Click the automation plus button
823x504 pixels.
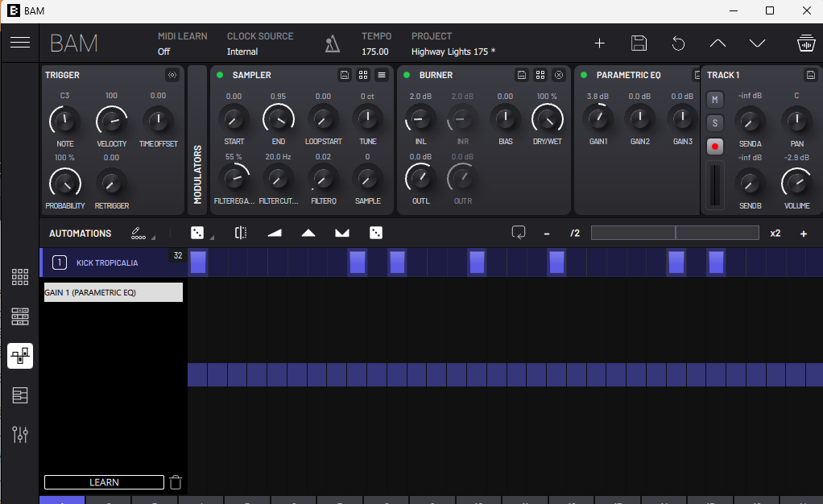pos(804,233)
